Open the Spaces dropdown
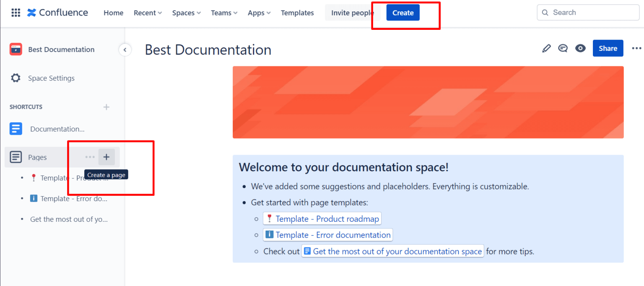The height and width of the screenshot is (286, 644). pos(186,13)
